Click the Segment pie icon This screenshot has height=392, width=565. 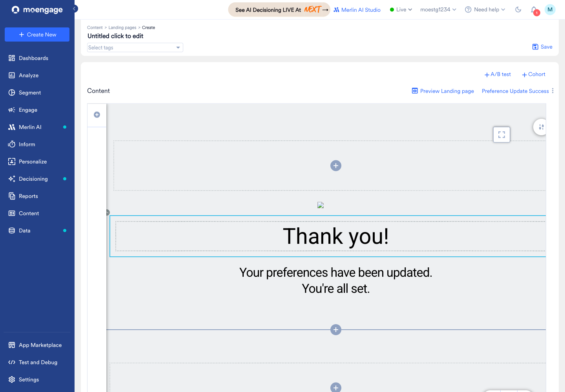point(12,93)
